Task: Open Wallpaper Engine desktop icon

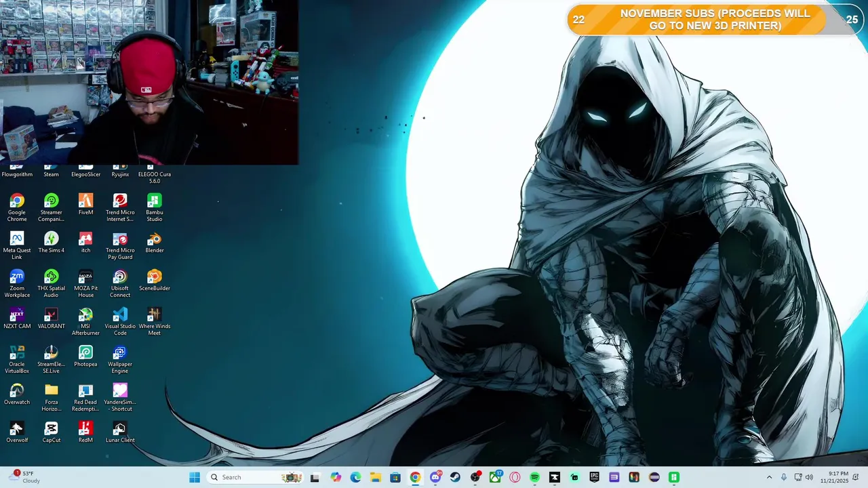Action: [x=120, y=359]
